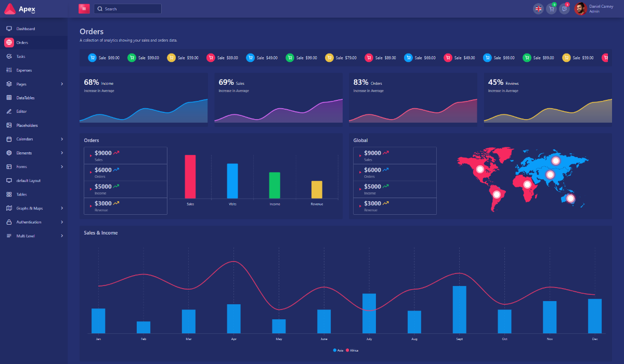
Task: Expand the Multi Level submenu chevron
Action: pyautogui.click(x=62, y=236)
